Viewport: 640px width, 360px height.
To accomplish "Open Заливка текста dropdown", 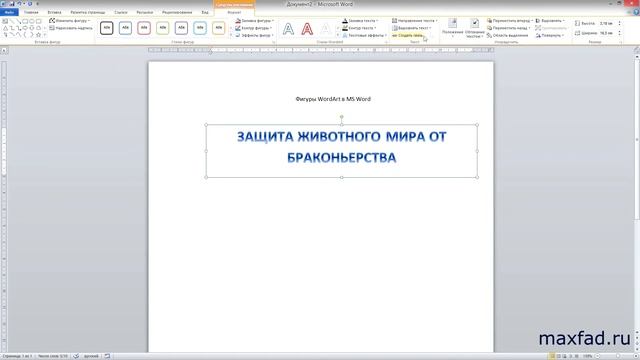I will tap(360, 20).
